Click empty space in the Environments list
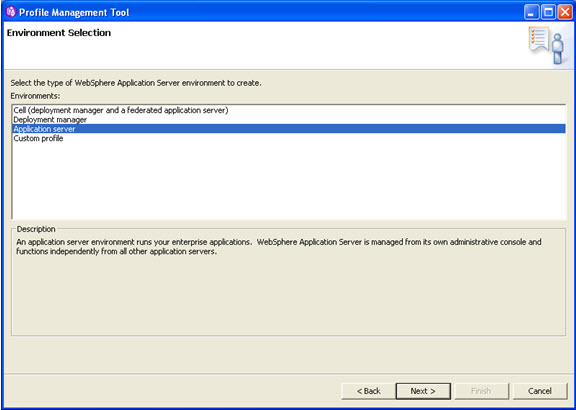This screenshot has height=410, width=576. click(x=289, y=180)
